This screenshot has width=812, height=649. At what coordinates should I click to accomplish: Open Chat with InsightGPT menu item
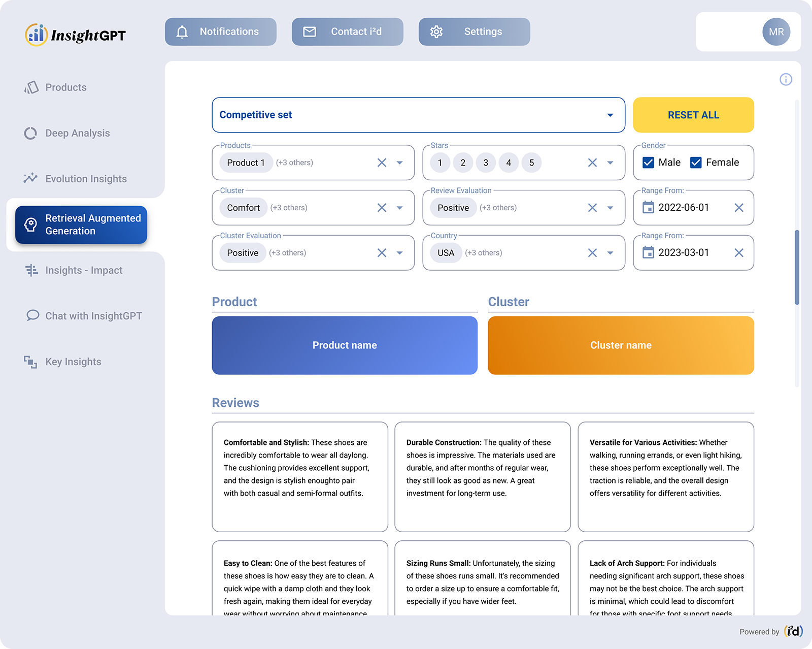tap(93, 316)
